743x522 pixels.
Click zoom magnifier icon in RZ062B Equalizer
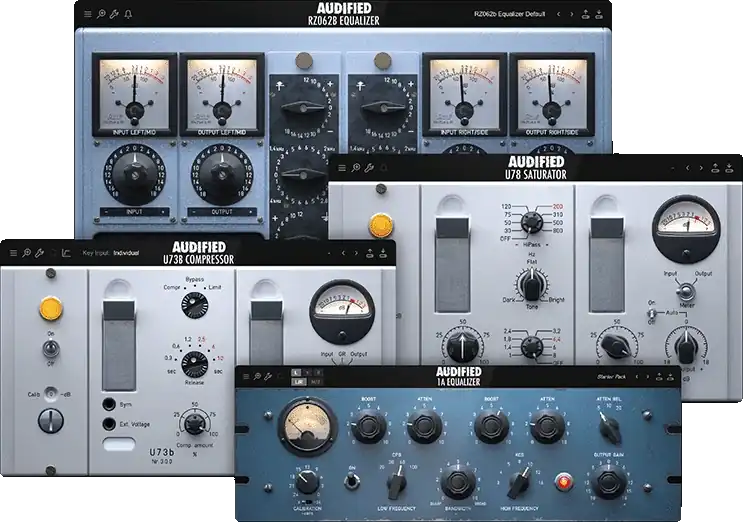click(101, 14)
